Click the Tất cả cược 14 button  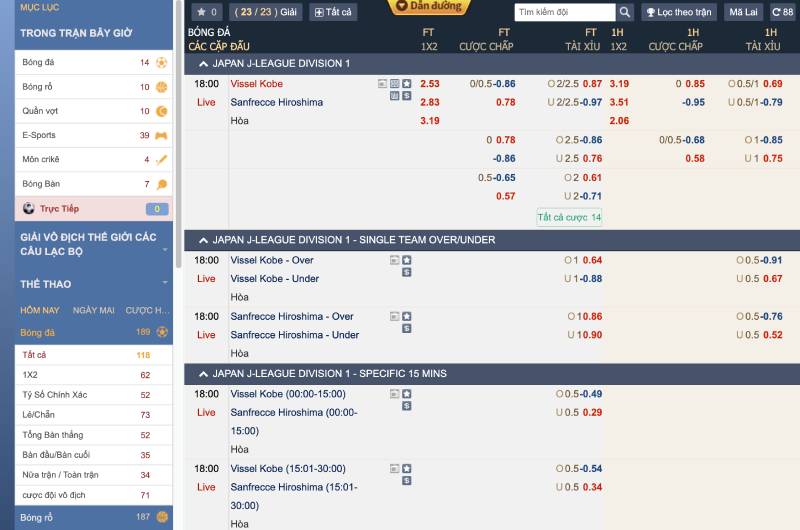click(569, 217)
